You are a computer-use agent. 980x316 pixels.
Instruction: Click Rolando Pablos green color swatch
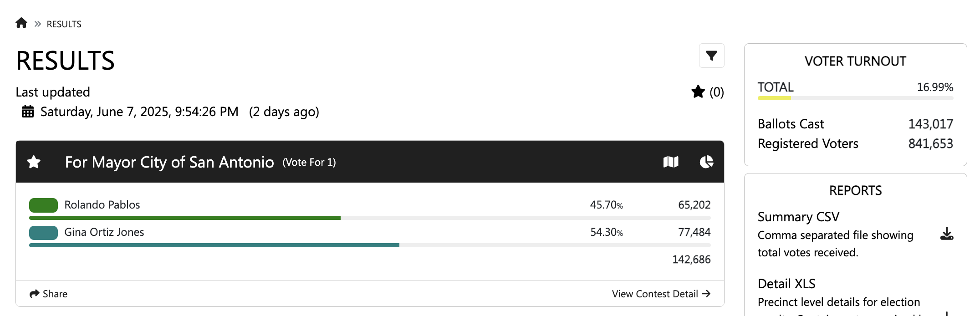43,205
